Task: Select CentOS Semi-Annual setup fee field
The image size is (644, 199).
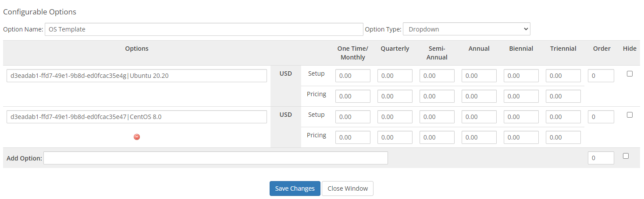Action: point(437,117)
